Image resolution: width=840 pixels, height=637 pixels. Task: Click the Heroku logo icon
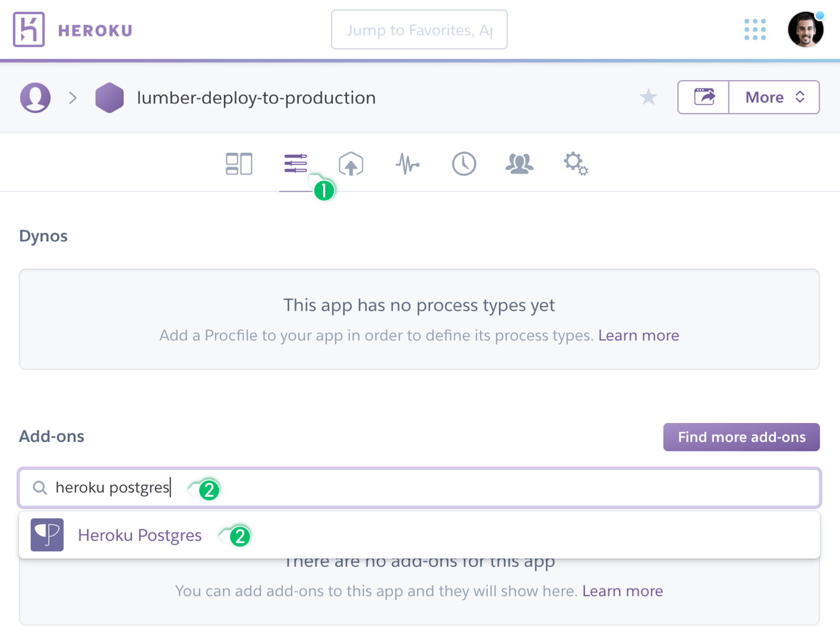(29, 29)
